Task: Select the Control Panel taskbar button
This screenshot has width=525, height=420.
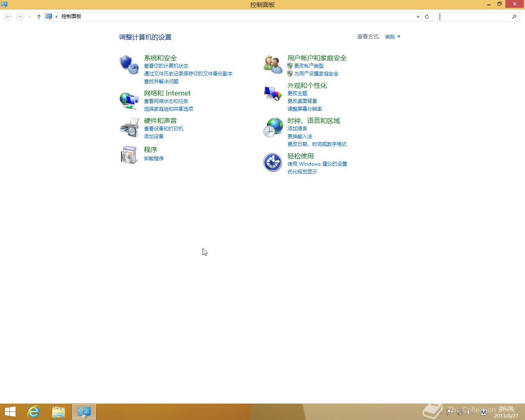Action: [x=84, y=412]
